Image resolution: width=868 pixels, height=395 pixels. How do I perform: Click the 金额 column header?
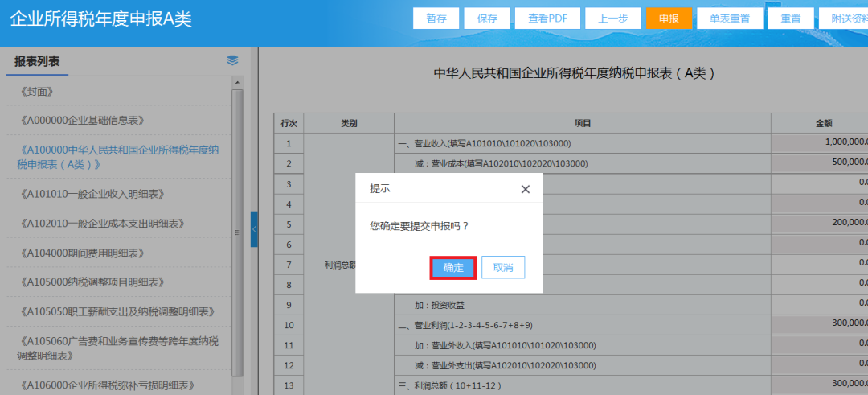tap(819, 124)
